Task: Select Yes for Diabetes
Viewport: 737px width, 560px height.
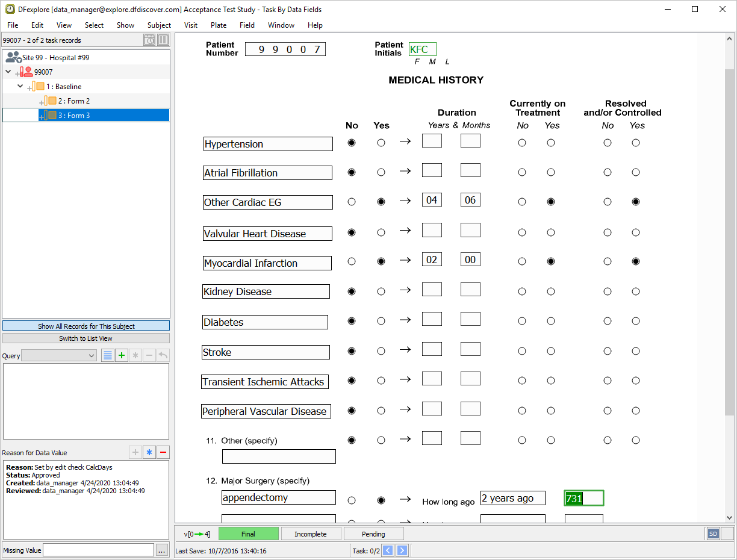Action: [x=381, y=321]
